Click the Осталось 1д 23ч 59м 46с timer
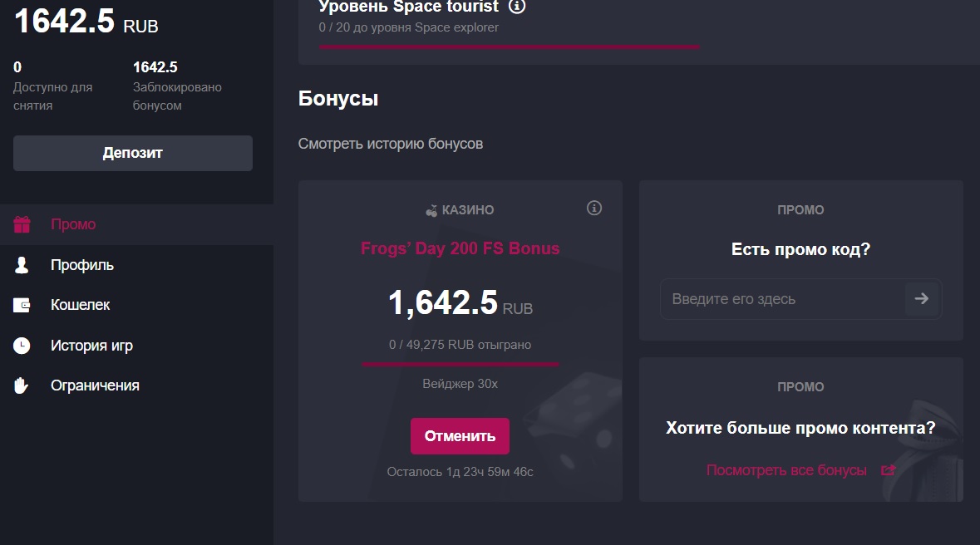Image resolution: width=980 pixels, height=545 pixels. (x=460, y=472)
